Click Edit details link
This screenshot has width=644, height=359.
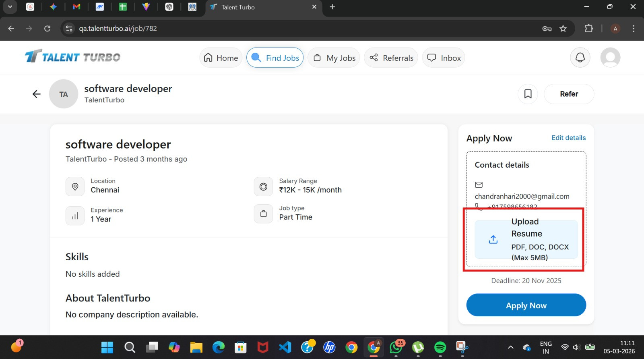568,138
